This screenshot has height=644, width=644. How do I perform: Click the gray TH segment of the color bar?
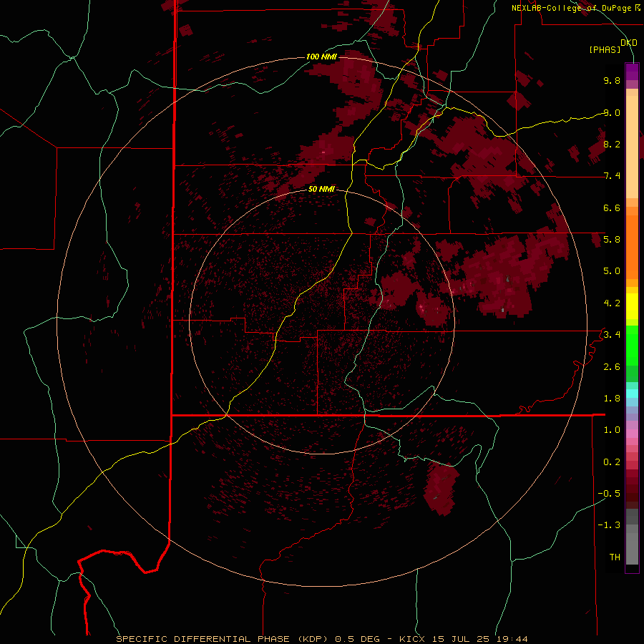[632, 548]
